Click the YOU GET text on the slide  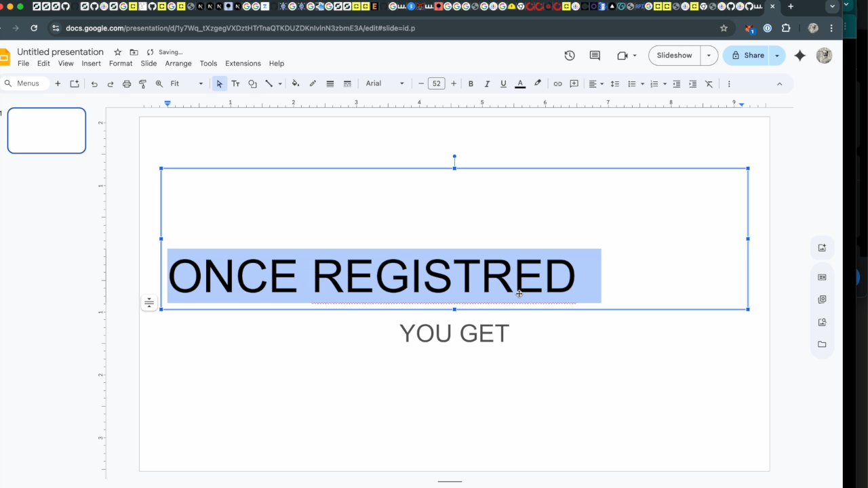point(454,333)
